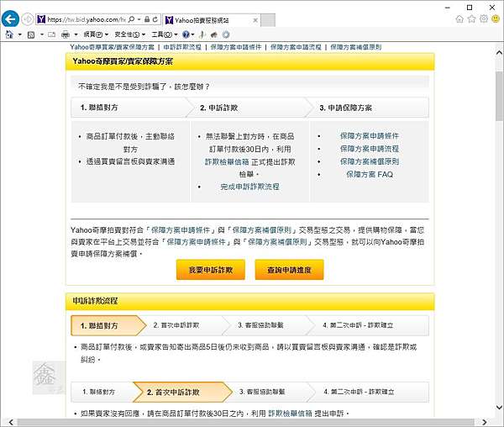Open the 網頁(P) menu
504x427 pixels.
[x=96, y=34]
